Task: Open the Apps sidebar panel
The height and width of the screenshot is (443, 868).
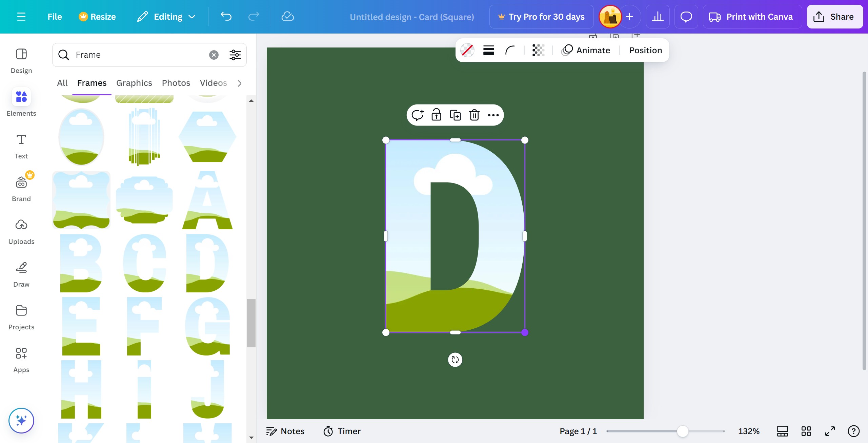Action: tap(21, 360)
